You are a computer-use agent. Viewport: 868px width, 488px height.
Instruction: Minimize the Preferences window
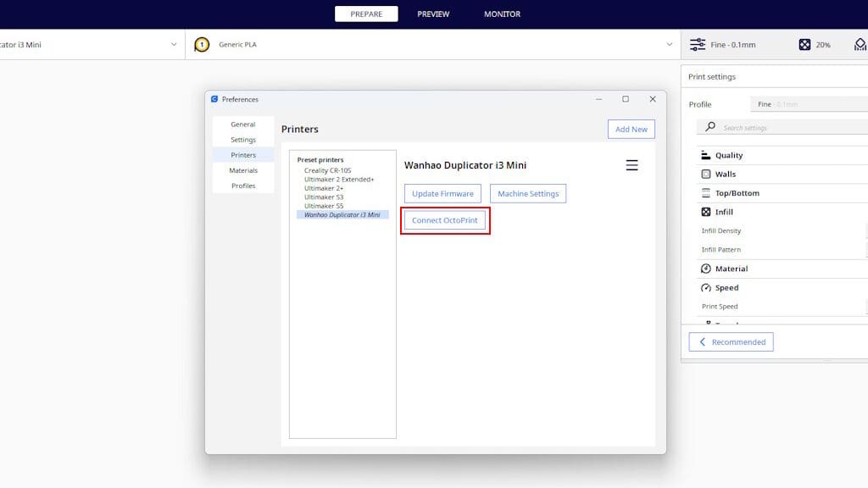coord(598,99)
